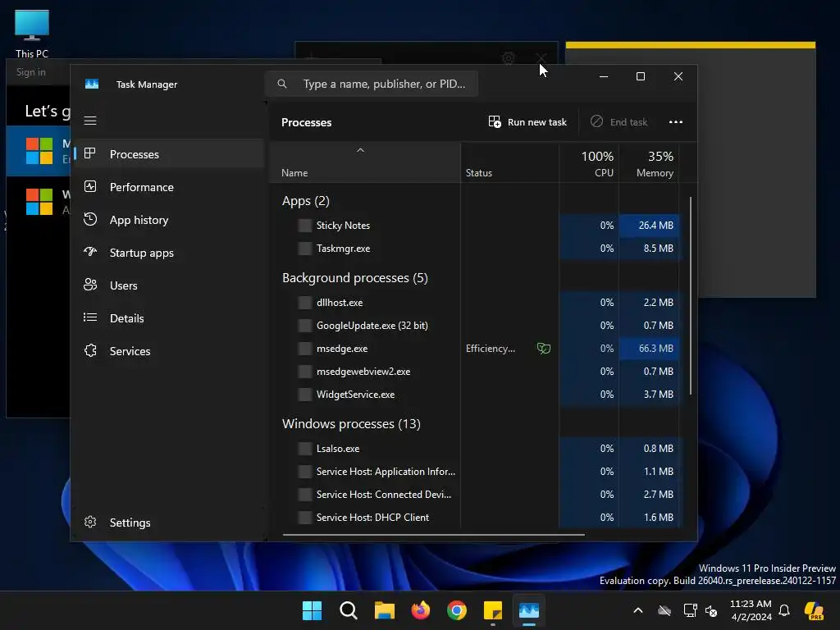The height and width of the screenshot is (630, 840).
Task: Click the Startup apps gauge icon
Action: point(90,252)
